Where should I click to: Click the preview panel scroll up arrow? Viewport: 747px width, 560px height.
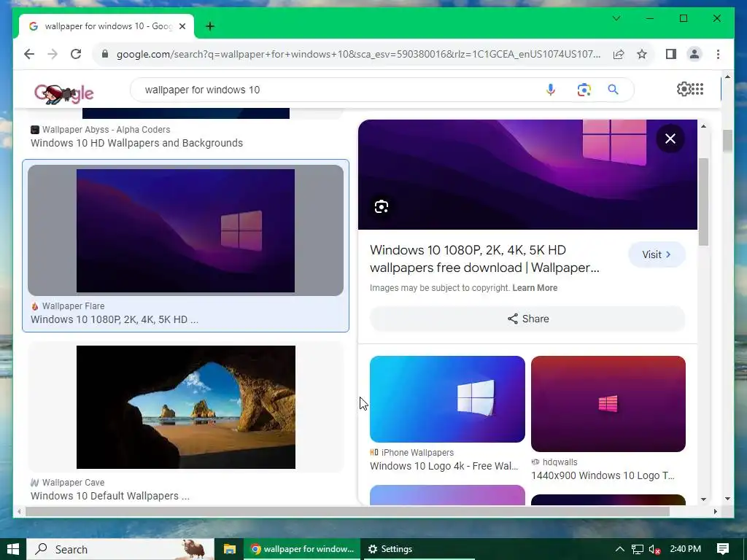pyautogui.click(x=704, y=126)
